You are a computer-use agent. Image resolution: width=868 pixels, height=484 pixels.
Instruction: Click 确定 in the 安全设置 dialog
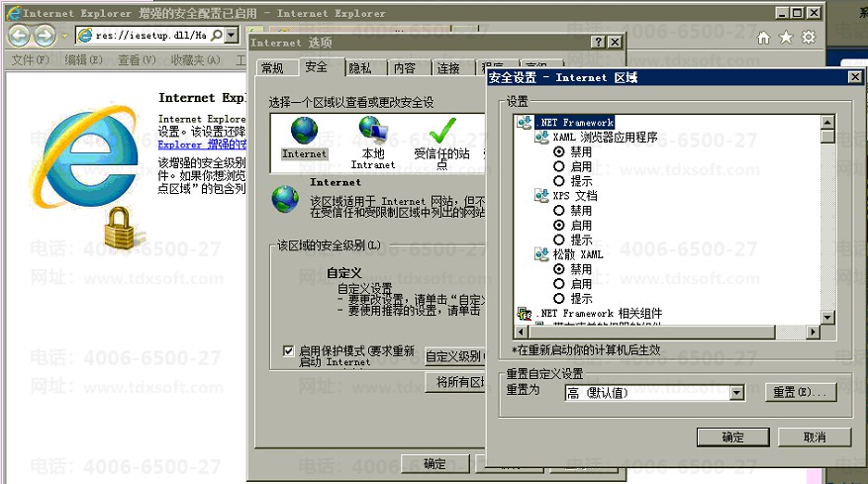coord(733,436)
